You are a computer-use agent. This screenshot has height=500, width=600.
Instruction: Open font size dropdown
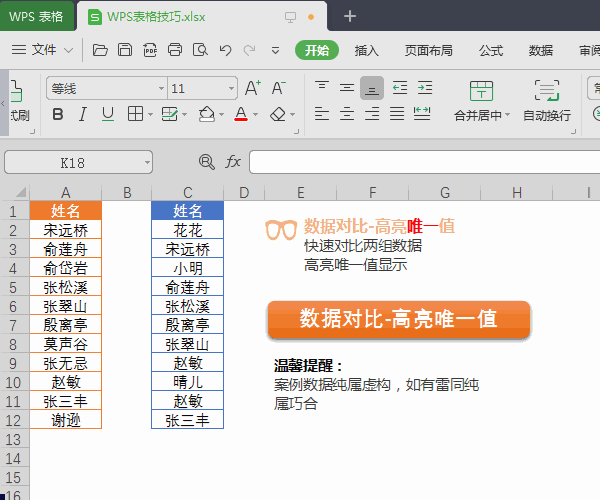click(232, 89)
